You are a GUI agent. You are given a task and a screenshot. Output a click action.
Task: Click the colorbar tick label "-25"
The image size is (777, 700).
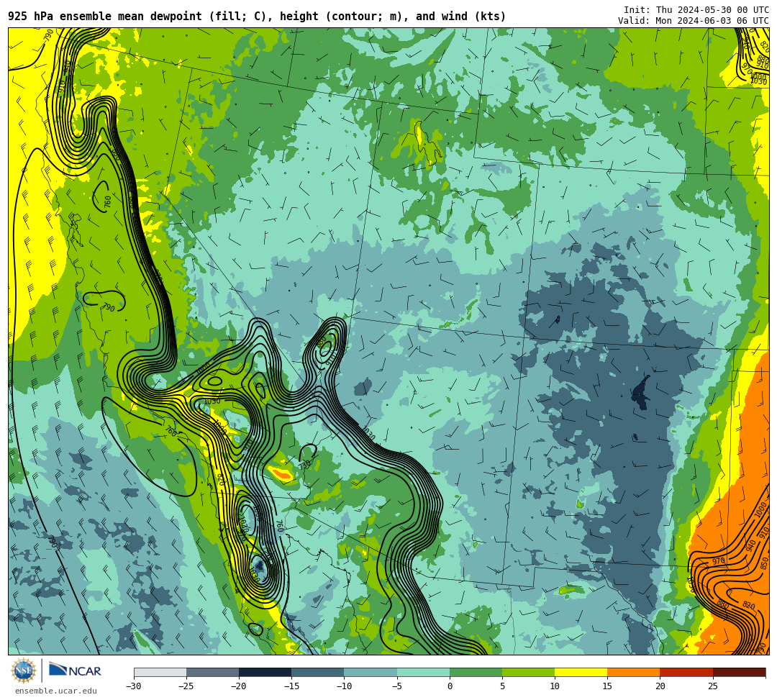pyautogui.click(x=186, y=686)
